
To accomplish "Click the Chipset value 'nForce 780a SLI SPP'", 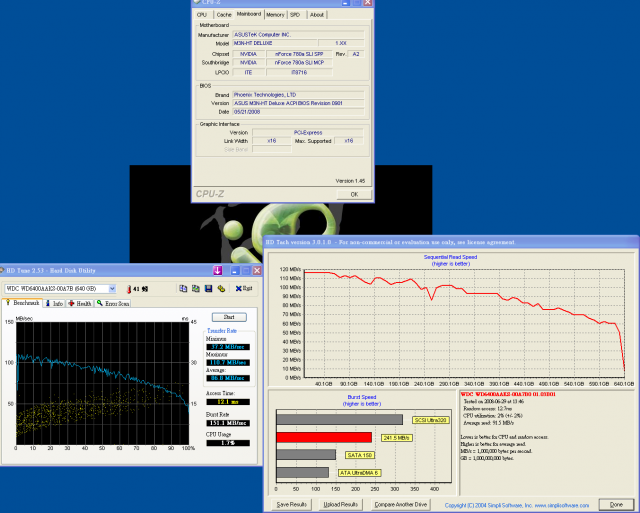I will pyautogui.click(x=299, y=54).
